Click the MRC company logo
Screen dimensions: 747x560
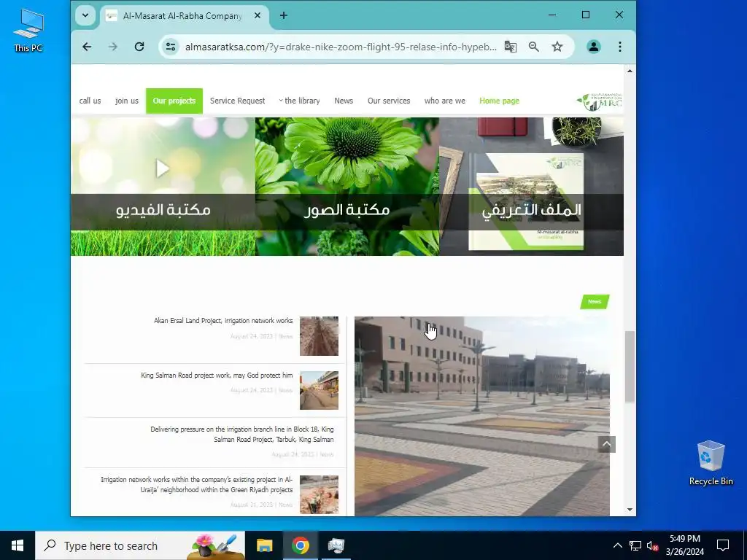pyautogui.click(x=600, y=101)
